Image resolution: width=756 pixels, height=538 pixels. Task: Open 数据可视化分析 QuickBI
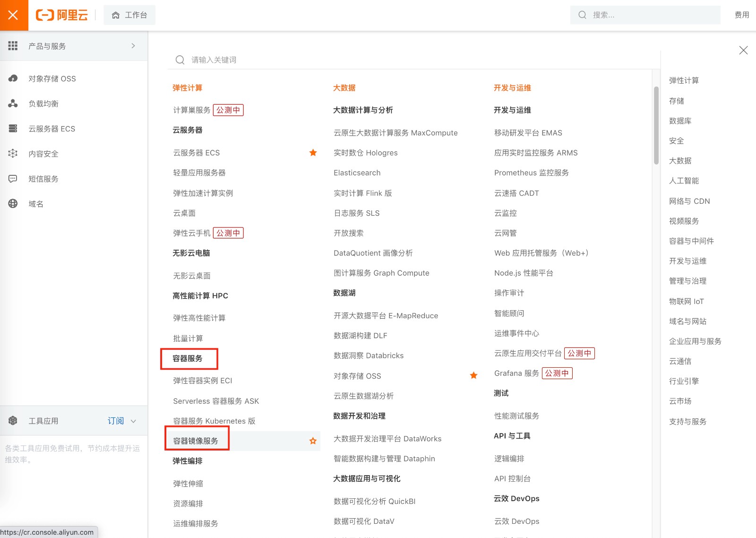(375, 501)
